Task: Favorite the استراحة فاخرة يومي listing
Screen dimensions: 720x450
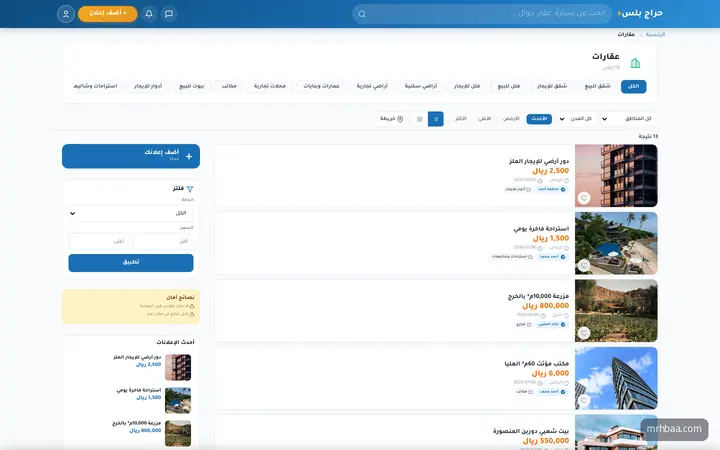Action: pos(584,265)
